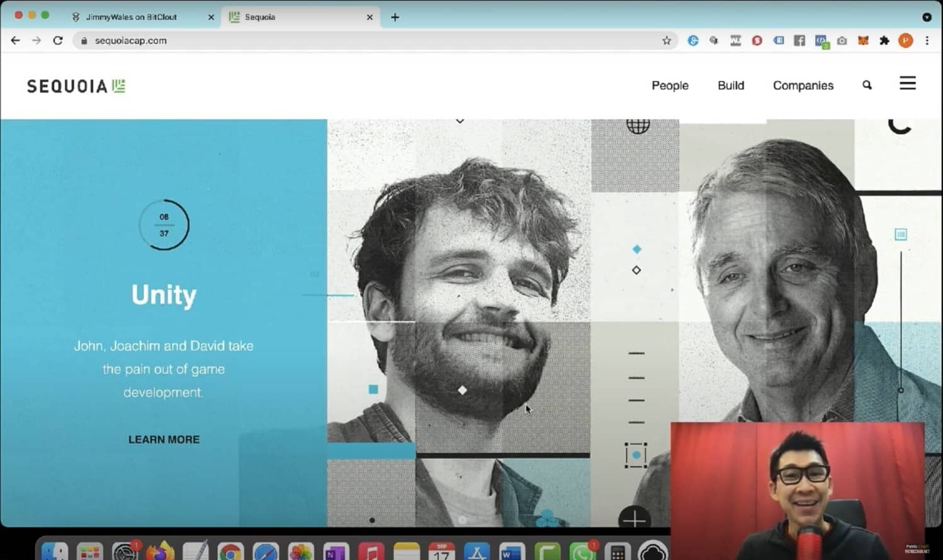Open the Build navigation item
The height and width of the screenshot is (560, 943).
pyautogui.click(x=731, y=86)
